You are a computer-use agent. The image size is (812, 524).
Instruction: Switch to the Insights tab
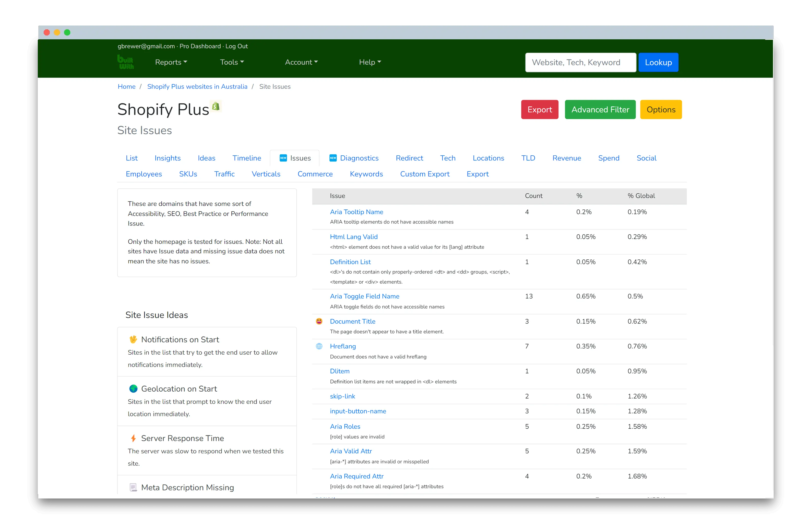(x=168, y=158)
